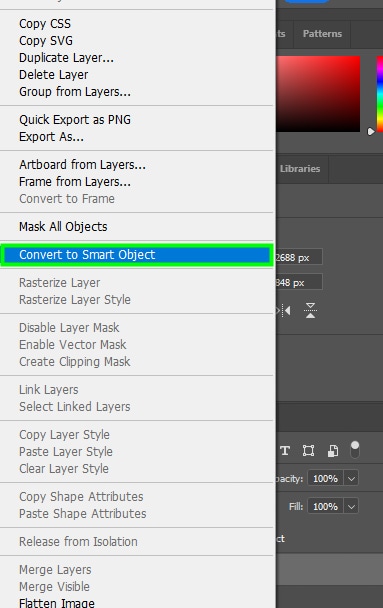This screenshot has width=383, height=608.
Task: Select Duplicate Layer... menu item
Action: 66,58
